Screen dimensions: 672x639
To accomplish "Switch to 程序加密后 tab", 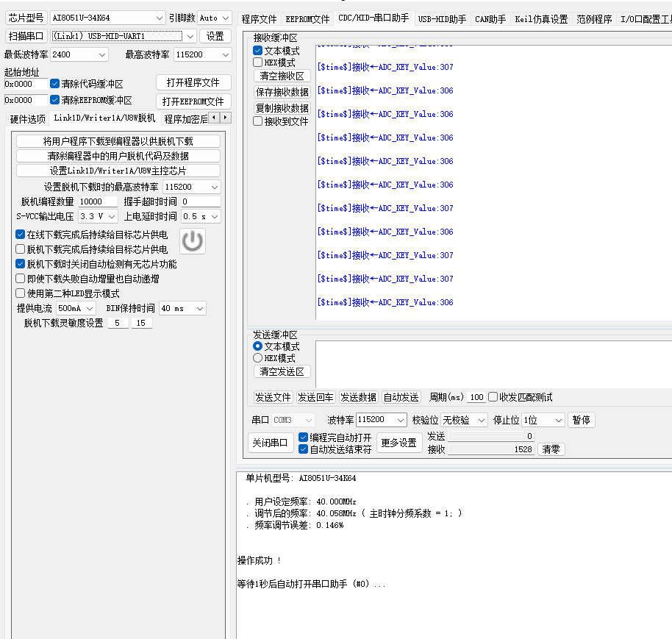I will (186, 118).
